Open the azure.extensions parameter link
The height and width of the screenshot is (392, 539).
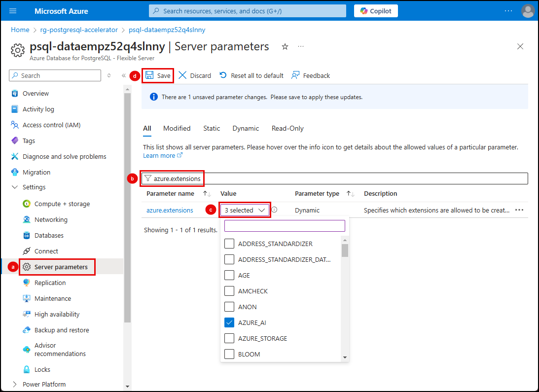(x=170, y=211)
